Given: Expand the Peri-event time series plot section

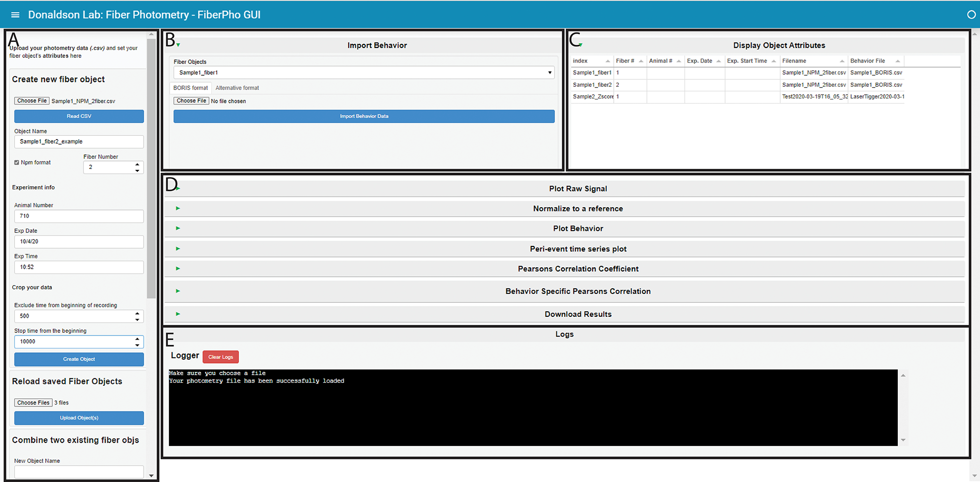Looking at the screenshot, I should pos(564,249).
